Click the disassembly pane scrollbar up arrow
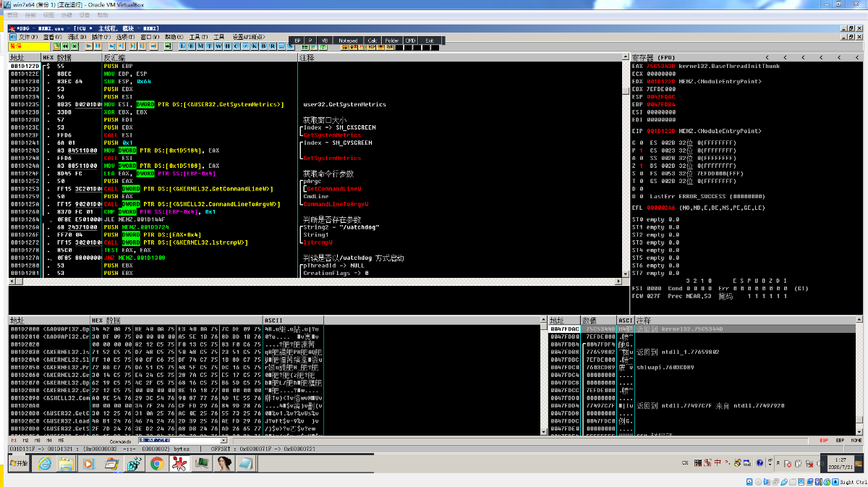The width and height of the screenshot is (868, 487). (x=626, y=57)
